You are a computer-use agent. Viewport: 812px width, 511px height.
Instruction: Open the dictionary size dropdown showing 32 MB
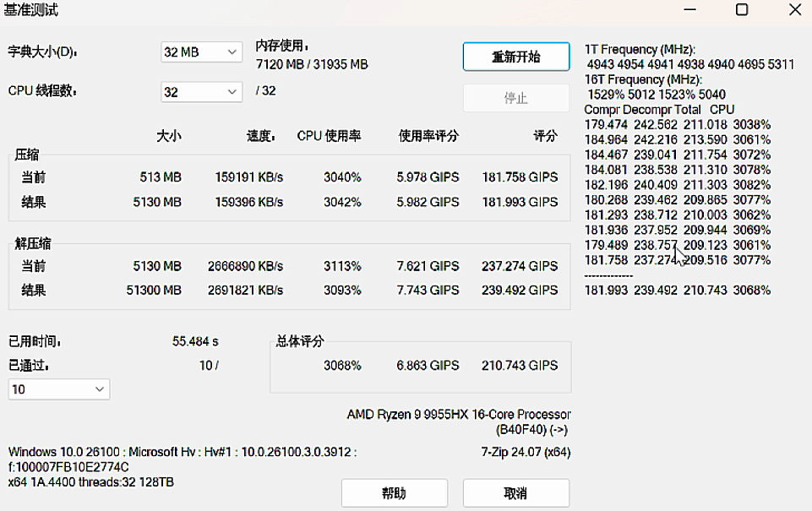pos(201,52)
